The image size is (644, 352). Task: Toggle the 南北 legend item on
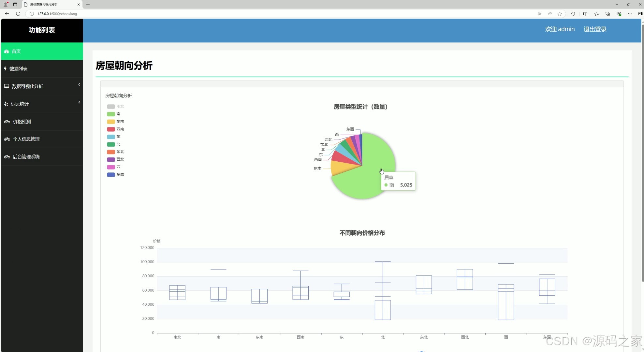[x=116, y=107]
